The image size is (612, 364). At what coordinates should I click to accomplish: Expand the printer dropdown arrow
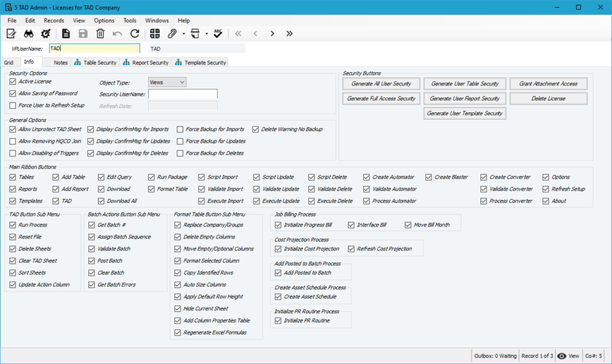[x=206, y=34]
